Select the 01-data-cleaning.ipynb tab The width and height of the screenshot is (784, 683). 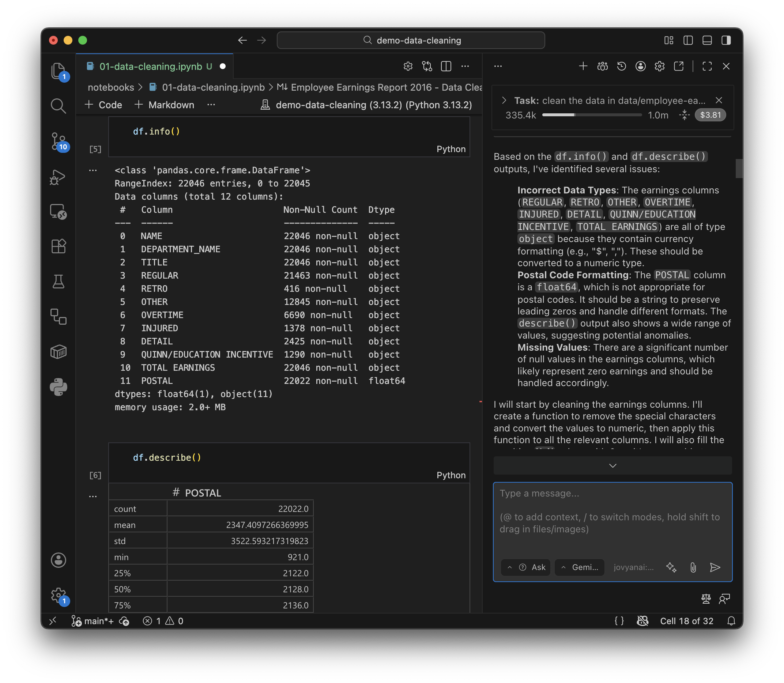tap(151, 66)
